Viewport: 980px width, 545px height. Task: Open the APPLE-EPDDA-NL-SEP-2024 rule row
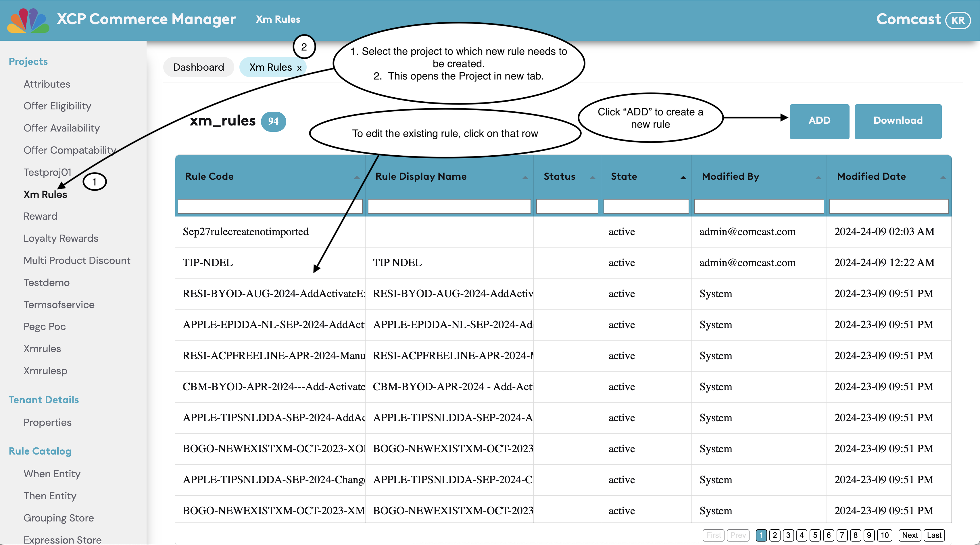tap(563, 325)
